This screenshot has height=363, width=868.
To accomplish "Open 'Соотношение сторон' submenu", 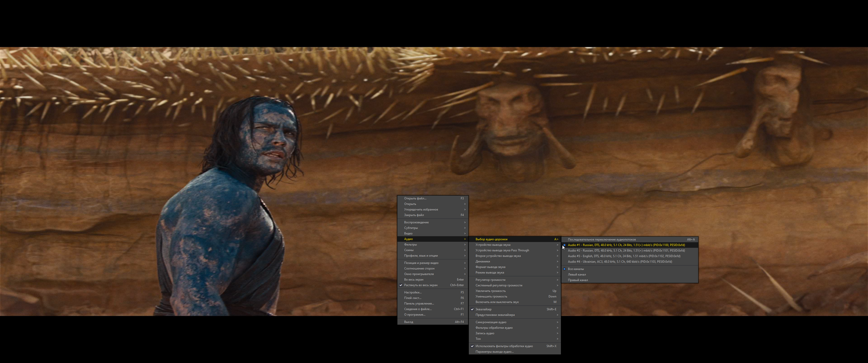I will (433, 268).
